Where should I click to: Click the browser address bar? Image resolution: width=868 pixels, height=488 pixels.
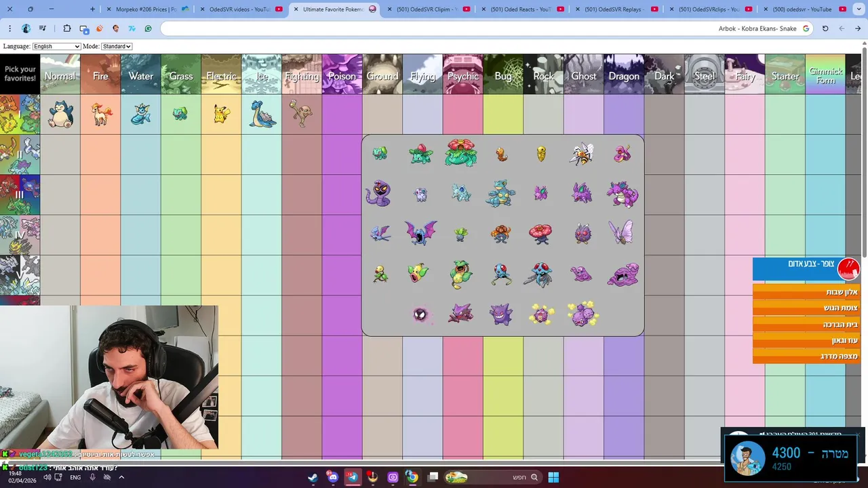point(486,28)
